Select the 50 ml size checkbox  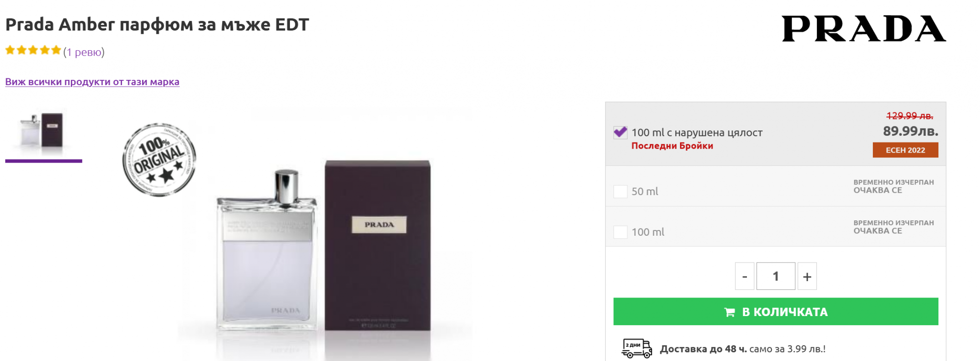click(621, 191)
